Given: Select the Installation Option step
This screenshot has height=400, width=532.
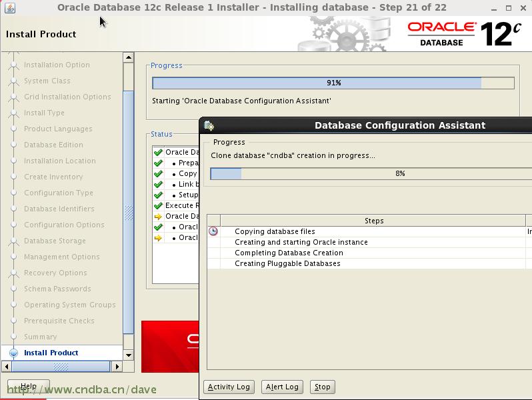Looking at the screenshot, I should coord(57,65).
